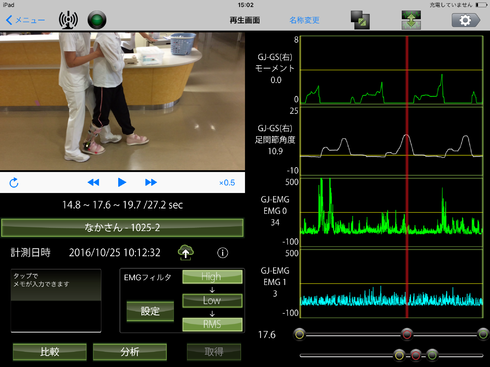
Task: Tap the 分析 analysis button
Action: 130,352
